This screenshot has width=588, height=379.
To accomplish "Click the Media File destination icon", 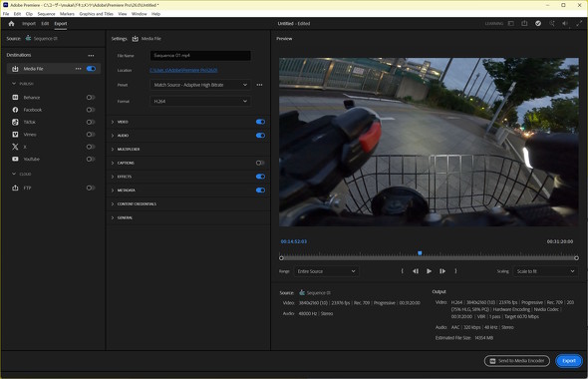I will 15,69.
